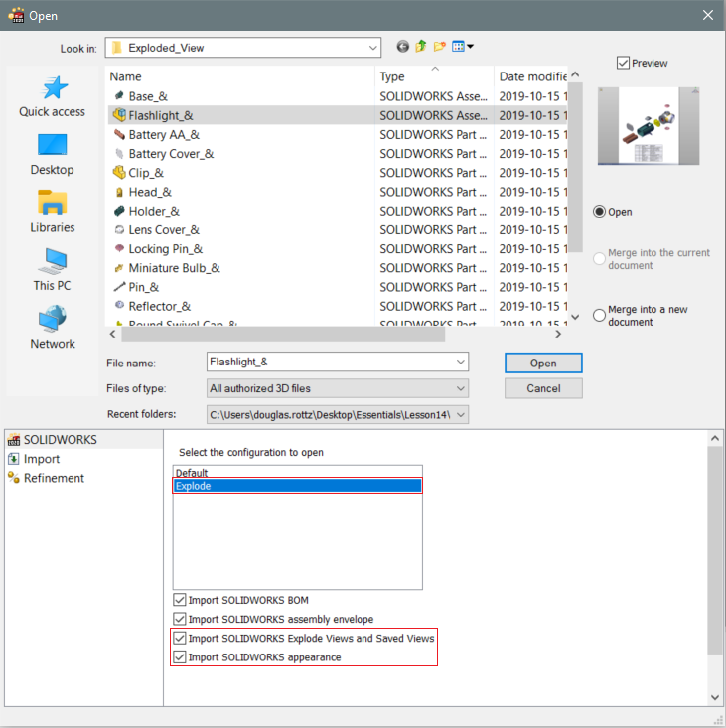
Task: Open This PC from places bar
Action: coord(52,262)
